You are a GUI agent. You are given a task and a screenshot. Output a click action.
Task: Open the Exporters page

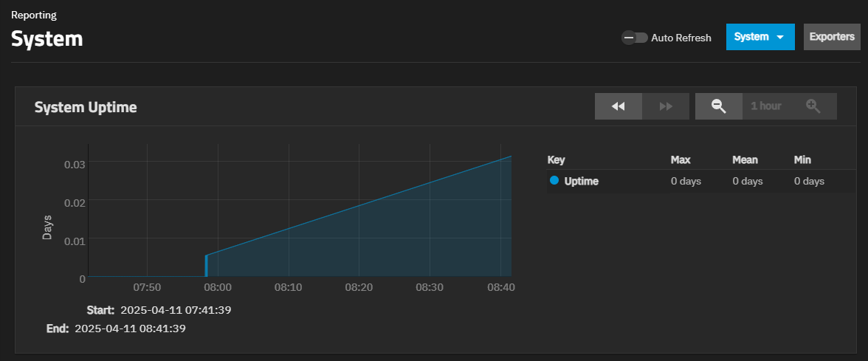(x=832, y=37)
